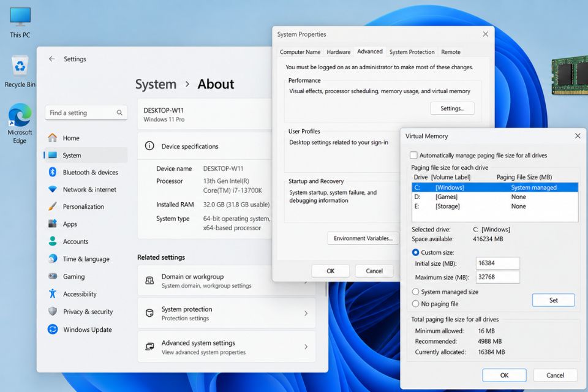Go to Home in Settings sidebar
This screenshot has height=392, width=588.
pos(86,138)
